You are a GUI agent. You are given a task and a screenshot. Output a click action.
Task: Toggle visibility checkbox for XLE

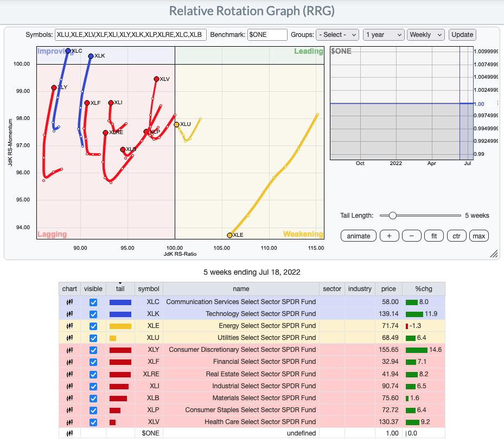(93, 326)
